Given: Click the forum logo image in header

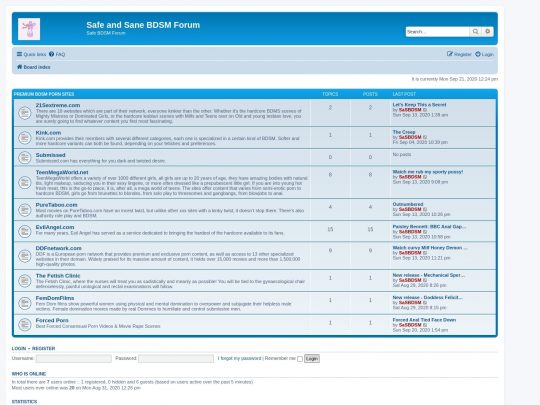Looking at the screenshot, I should [29, 29].
